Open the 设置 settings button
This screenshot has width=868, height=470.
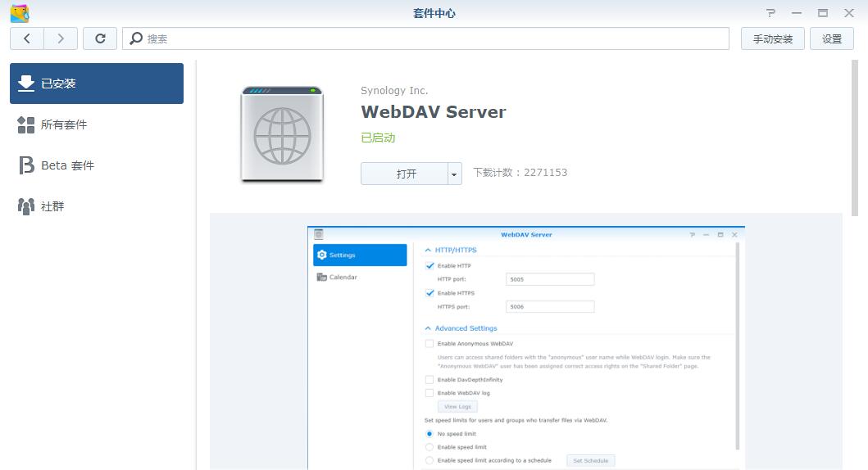[x=831, y=38]
